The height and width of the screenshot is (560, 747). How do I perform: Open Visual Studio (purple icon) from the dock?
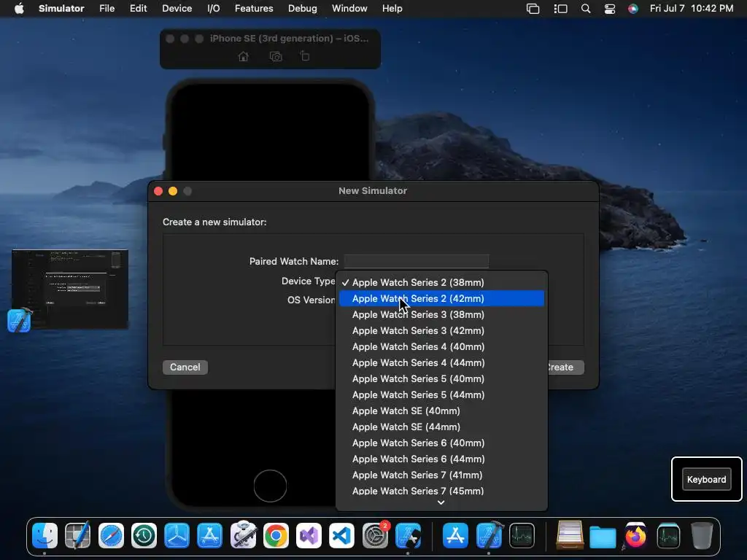point(309,535)
